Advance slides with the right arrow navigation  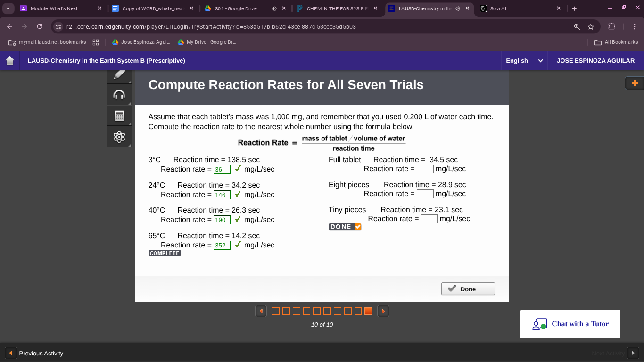coord(383,311)
